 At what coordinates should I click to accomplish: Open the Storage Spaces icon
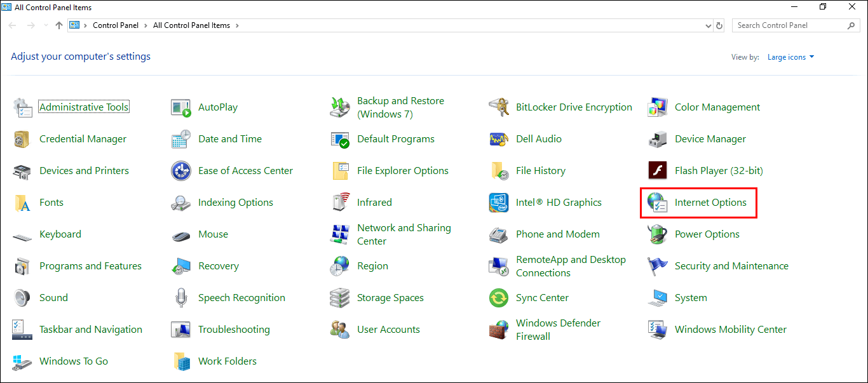click(340, 298)
